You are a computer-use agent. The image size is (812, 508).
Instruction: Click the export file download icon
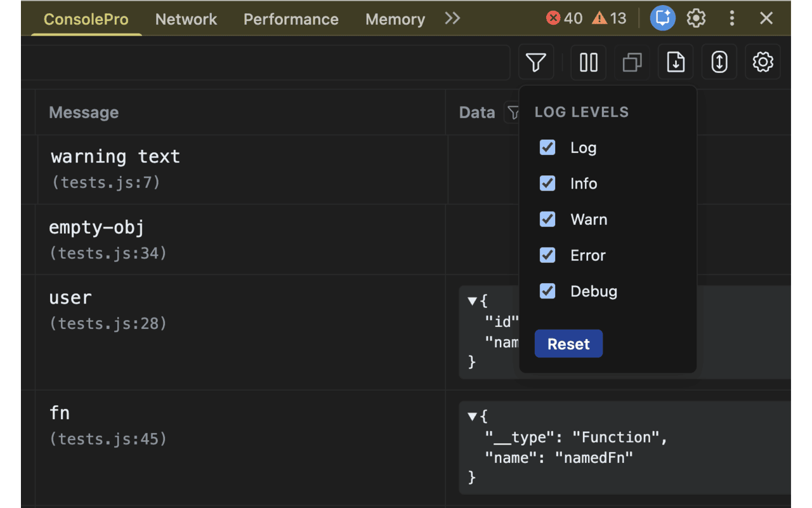[676, 62]
